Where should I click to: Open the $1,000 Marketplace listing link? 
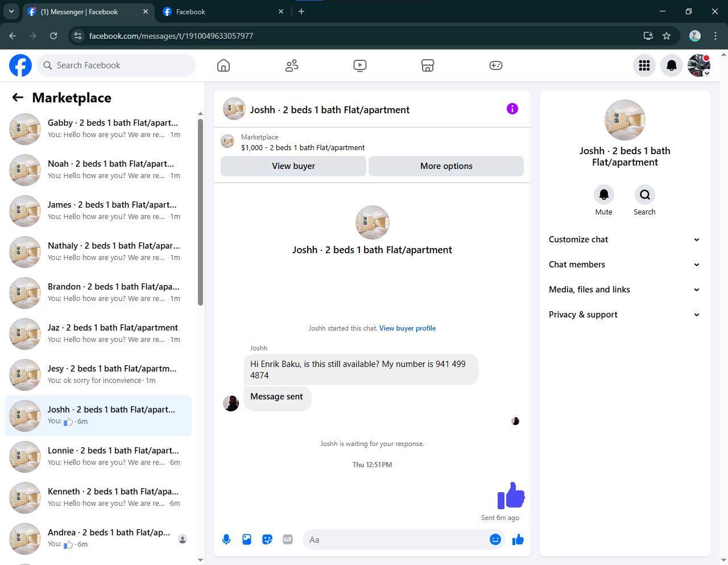tap(303, 147)
